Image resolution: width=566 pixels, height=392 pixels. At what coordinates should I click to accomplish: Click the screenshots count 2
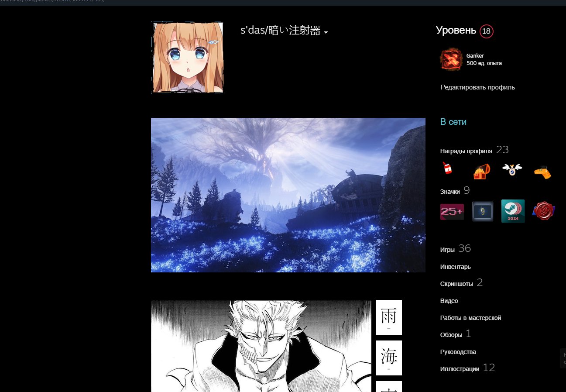click(x=480, y=282)
